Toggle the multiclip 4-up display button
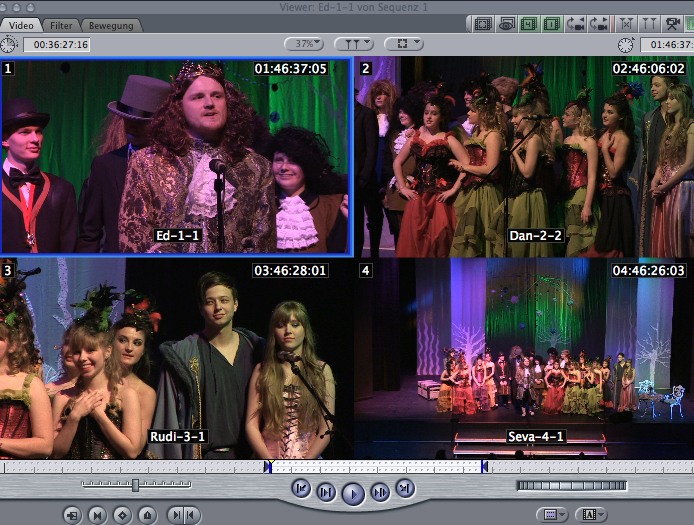 (529, 24)
